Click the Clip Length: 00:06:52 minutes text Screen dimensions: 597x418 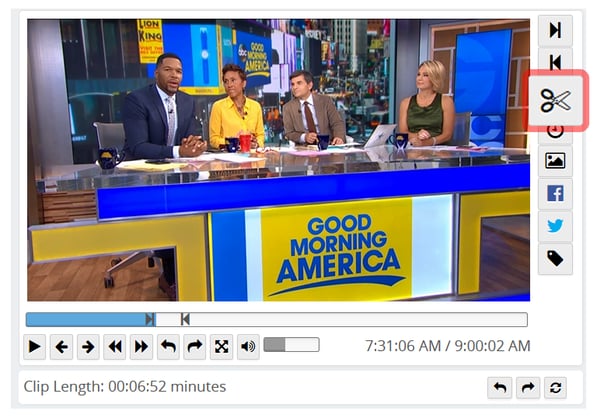125,387
